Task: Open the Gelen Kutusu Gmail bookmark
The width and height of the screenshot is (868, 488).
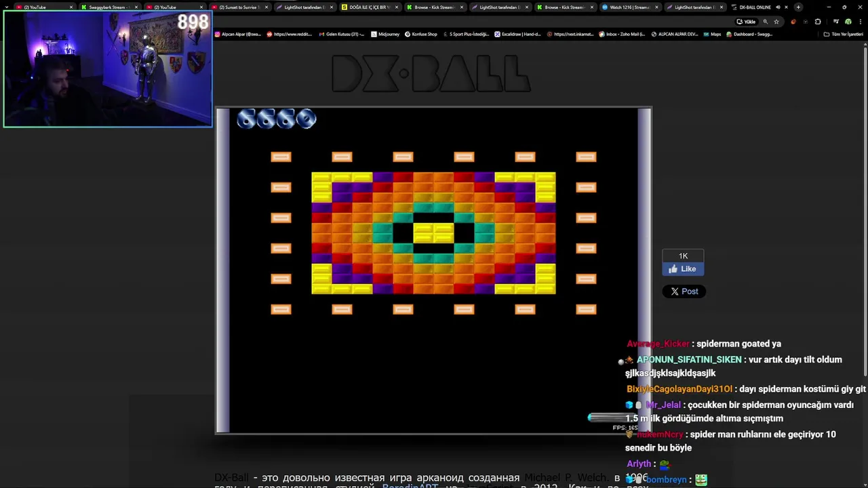Action: coord(342,34)
